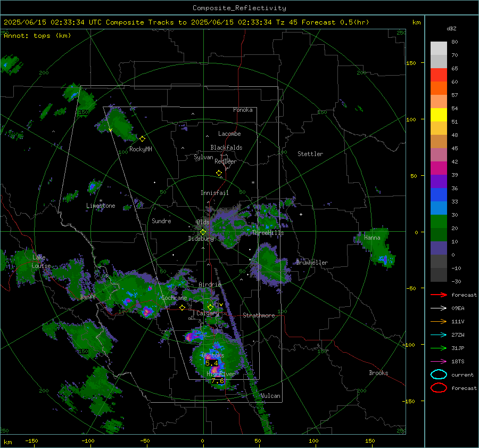The image size is (479, 448).
Task: Click the Hanna label
Action: click(x=372, y=238)
